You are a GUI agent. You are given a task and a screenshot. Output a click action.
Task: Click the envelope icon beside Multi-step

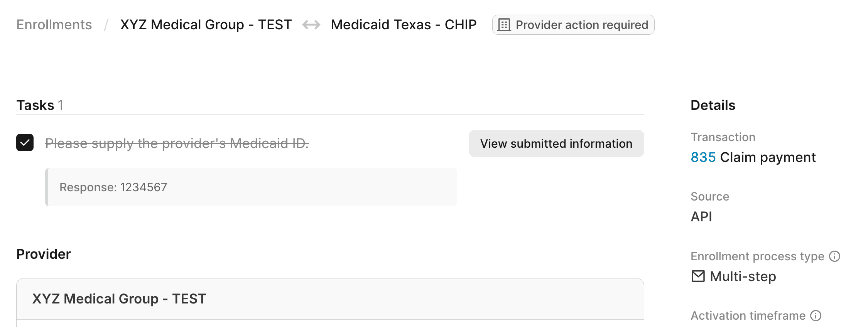[698, 276]
